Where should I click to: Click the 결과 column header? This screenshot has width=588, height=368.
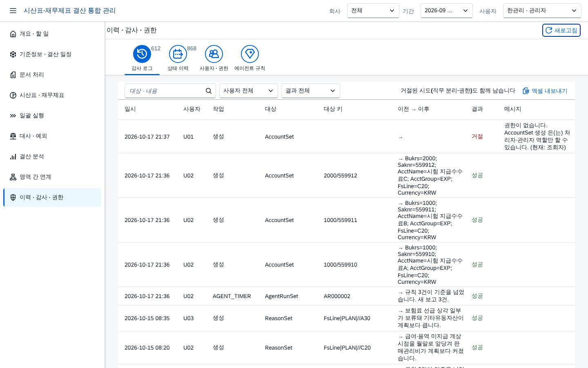477,109
